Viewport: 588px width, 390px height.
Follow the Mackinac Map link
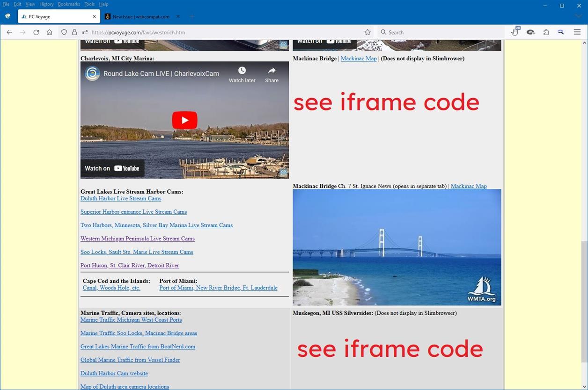coord(358,58)
